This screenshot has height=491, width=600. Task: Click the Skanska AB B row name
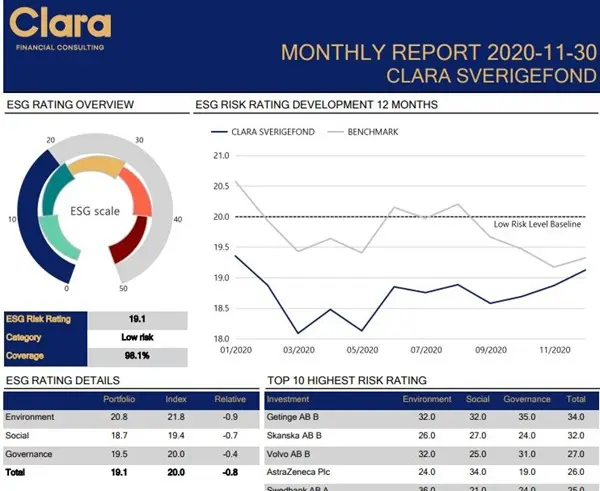(294, 436)
